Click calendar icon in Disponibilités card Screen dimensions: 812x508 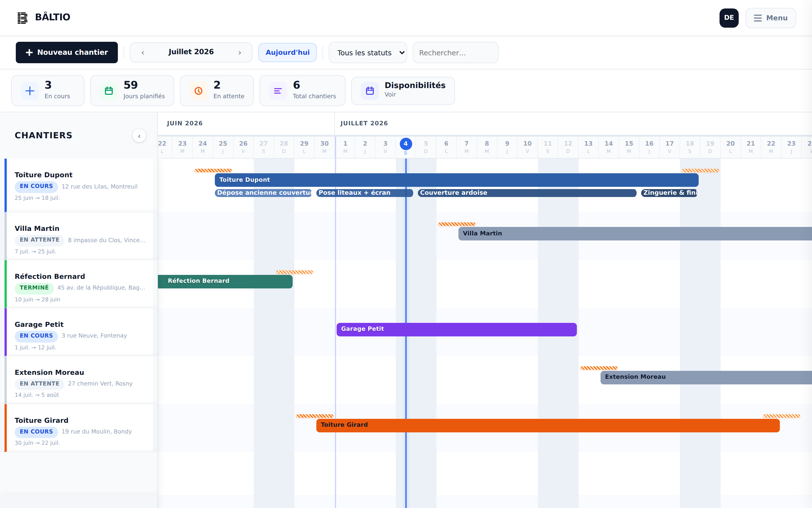point(370,91)
